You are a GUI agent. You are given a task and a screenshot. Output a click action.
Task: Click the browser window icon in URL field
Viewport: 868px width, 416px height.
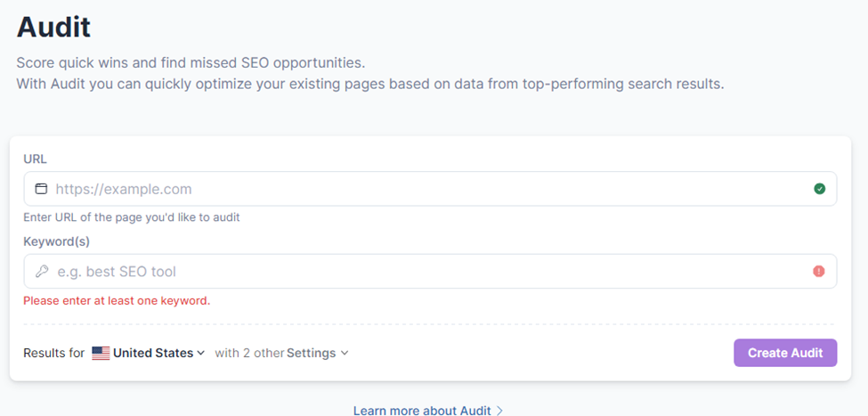tap(40, 189)
